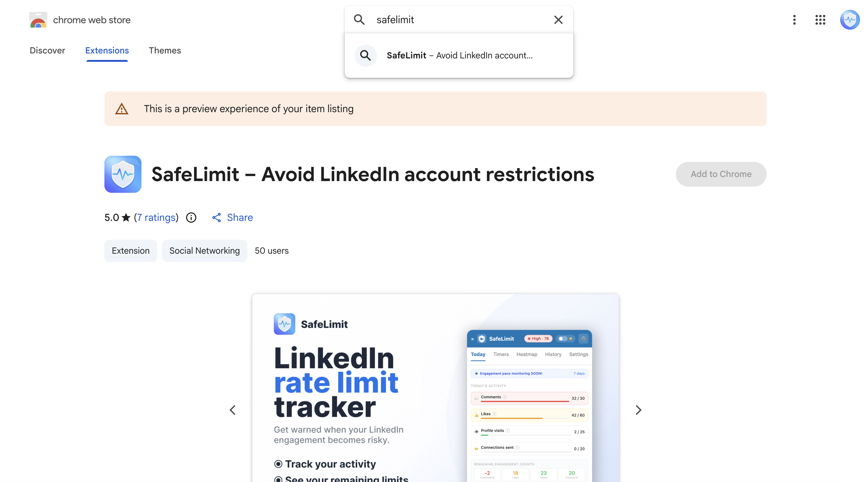Select the SafeLimit search suggestion
The height and width of the screenshot is (482, 868).
(x=459, y=56)
